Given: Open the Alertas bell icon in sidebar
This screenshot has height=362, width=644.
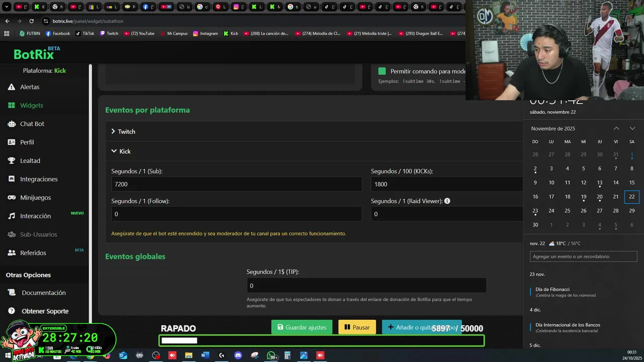Looking at the screenshot, I should point(12,87).
